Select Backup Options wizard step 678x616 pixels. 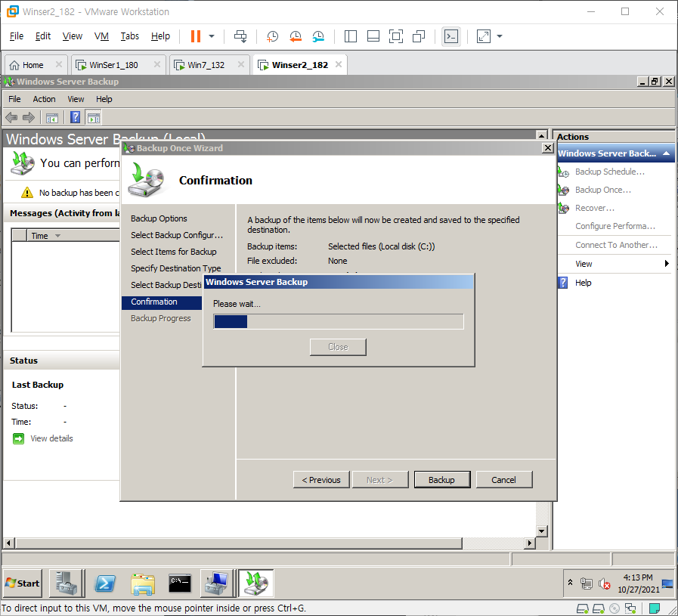(159, 218)
